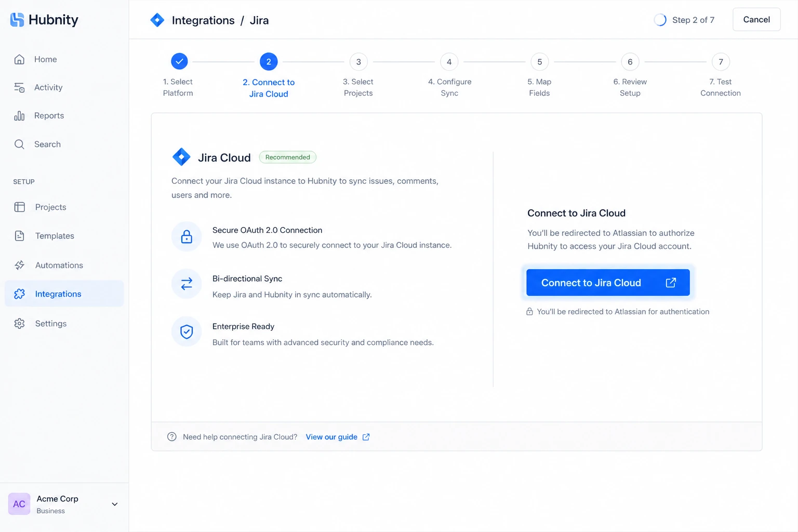The image size is (798, 532).
Task: Click Integrations in the breadcrumb
Action: coord(203,20)
